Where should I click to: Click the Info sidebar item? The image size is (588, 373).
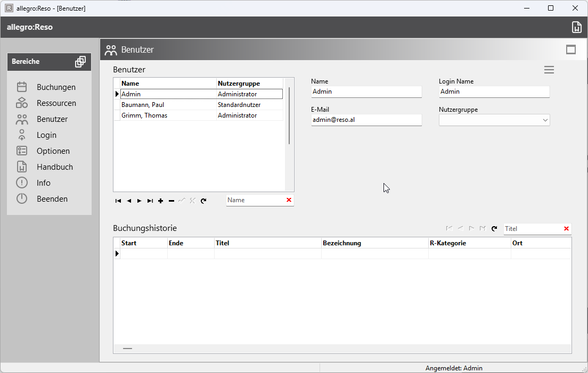pos(43,183)
